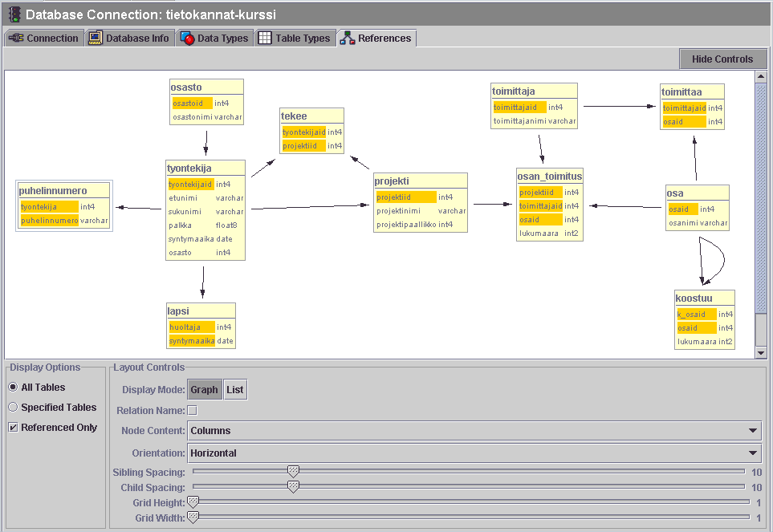Select the puhelinnumero table node title
The height and width of the screenshot is (532, 773).
pyautogui.click(x=53, y=191)
